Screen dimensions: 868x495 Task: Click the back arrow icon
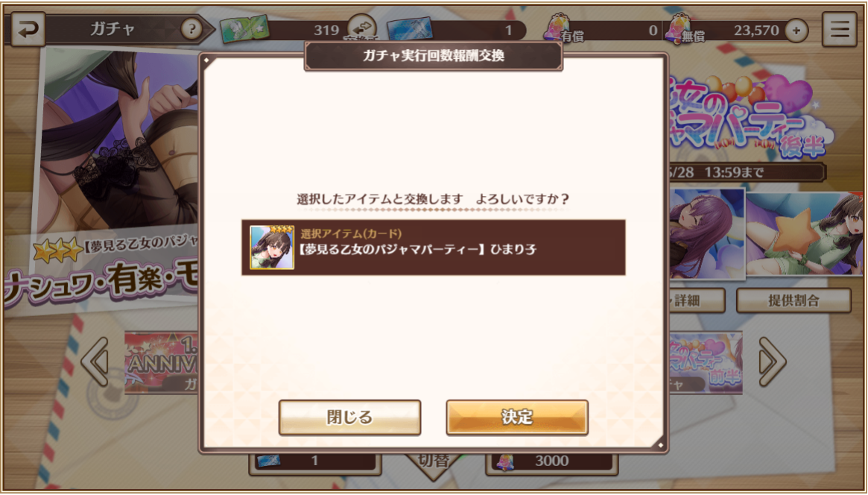28,29
